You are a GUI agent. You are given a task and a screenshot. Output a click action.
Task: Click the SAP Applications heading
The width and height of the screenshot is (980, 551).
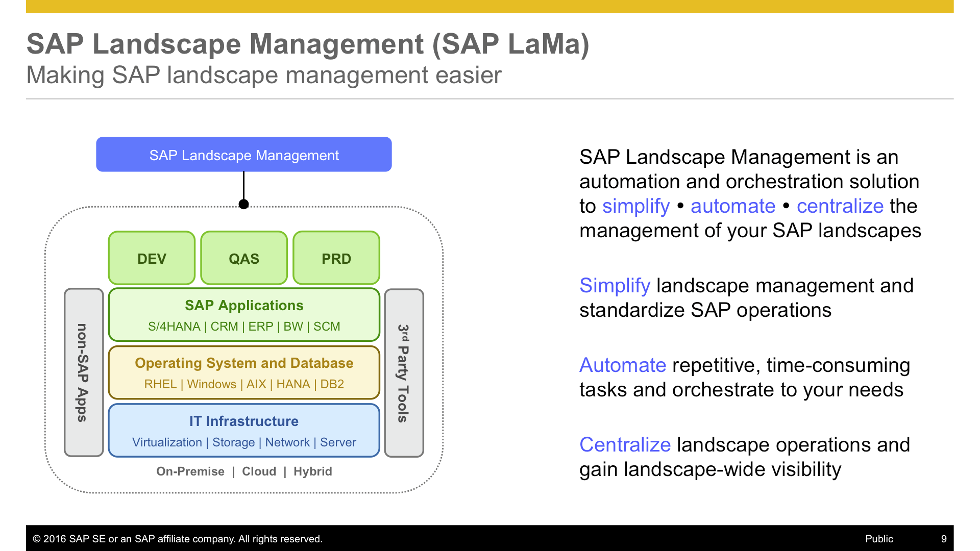pyautogui.click(x=244, y=305)
